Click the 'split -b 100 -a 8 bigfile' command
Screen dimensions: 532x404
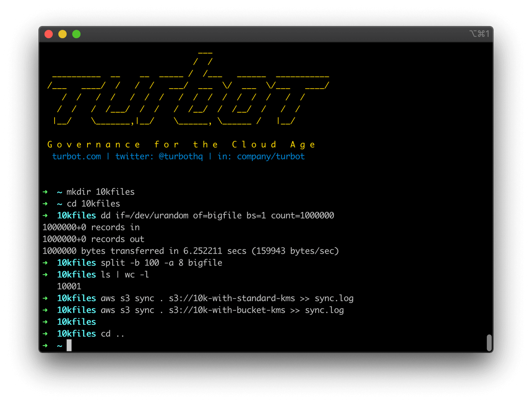click(162, 263)
